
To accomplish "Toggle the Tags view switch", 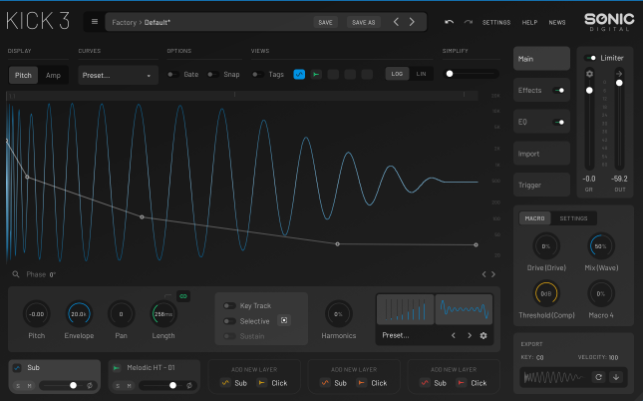I will tap(258, 74).
